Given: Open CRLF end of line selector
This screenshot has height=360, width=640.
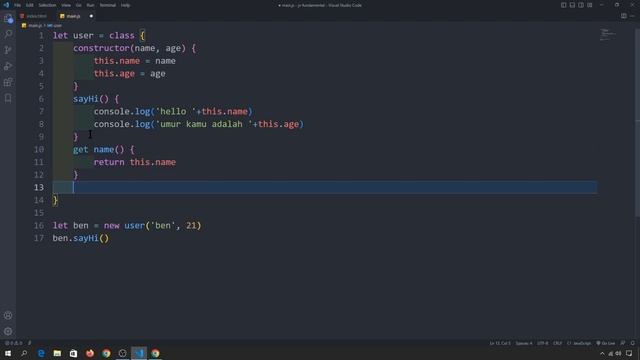Looking at the screenshot, I should (x=558, y=343).
